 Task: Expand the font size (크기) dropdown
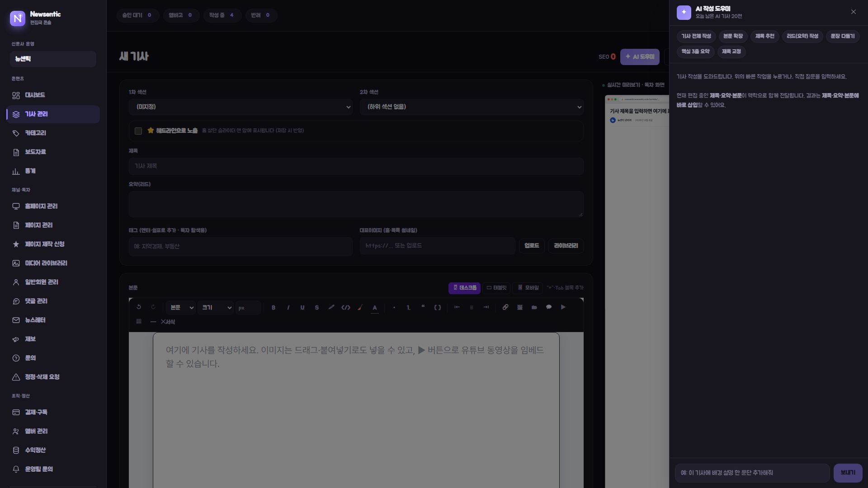pos(216,308)
